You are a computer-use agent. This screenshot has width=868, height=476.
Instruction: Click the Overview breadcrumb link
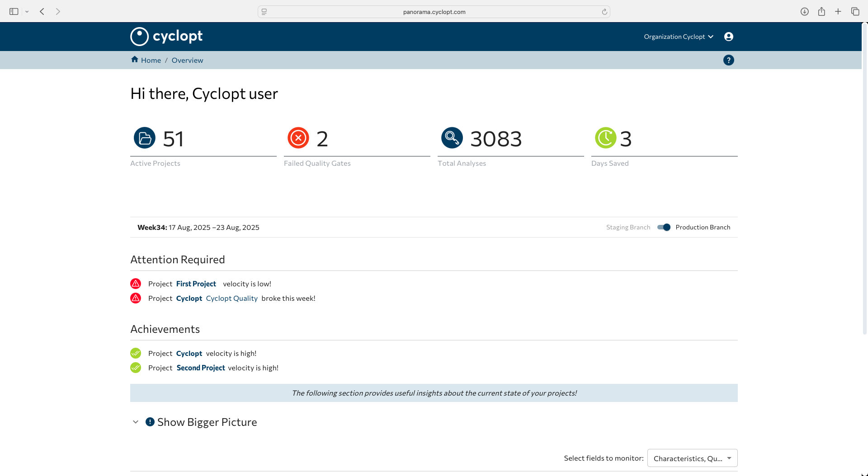187,60
